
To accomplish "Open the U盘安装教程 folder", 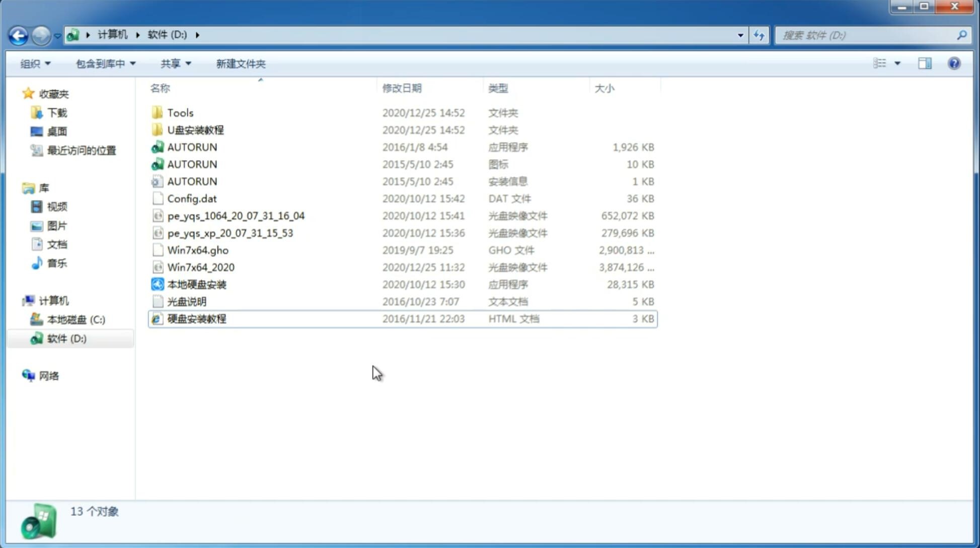I will [195, 129].
